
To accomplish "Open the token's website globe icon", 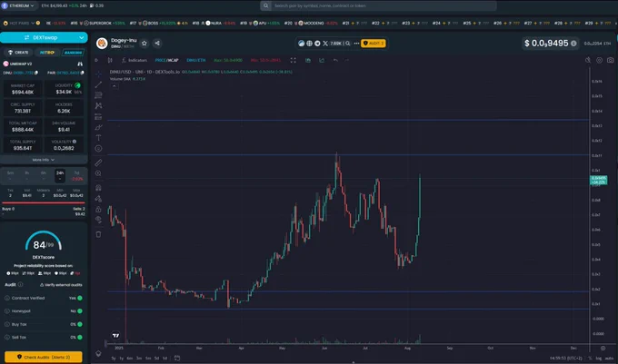I will coord(309,44).
